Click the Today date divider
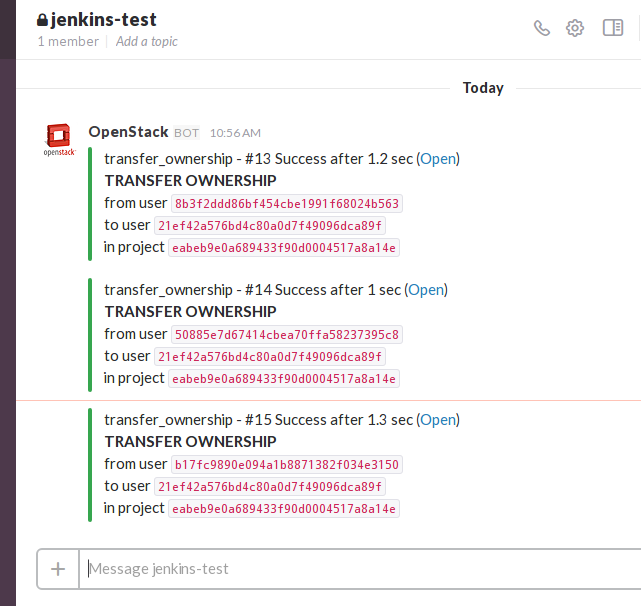The image size is (641, 606). (x=483, y=88)
